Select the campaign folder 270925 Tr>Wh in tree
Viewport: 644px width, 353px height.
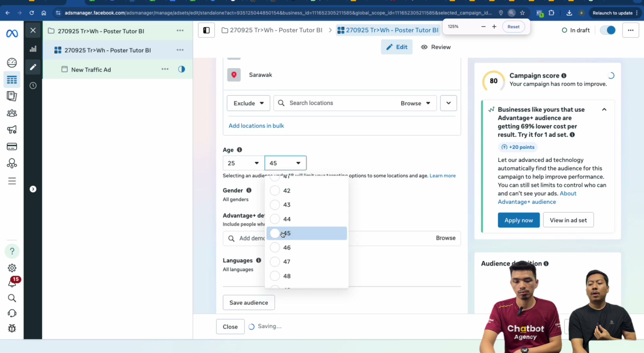[101, 31]
